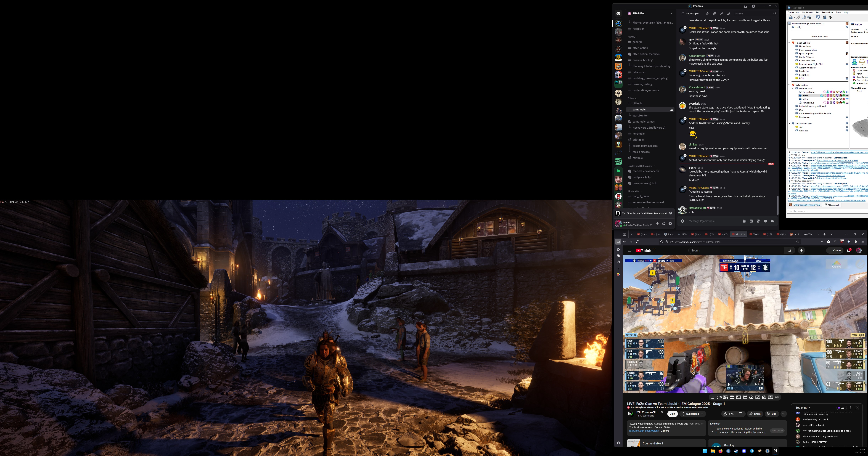Open Windows Start menu
This screenshot has height=456, width=868.
(705, 451)
